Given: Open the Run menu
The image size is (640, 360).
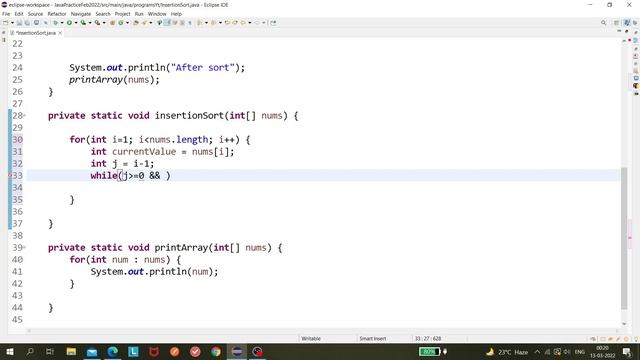Looking at the screenshot, I should (x=139, y=14).
